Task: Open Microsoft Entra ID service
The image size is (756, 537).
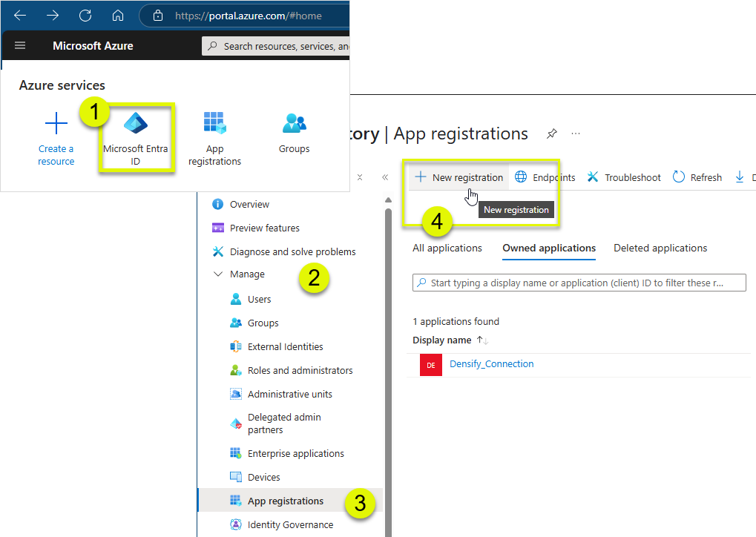Action: 136,139
